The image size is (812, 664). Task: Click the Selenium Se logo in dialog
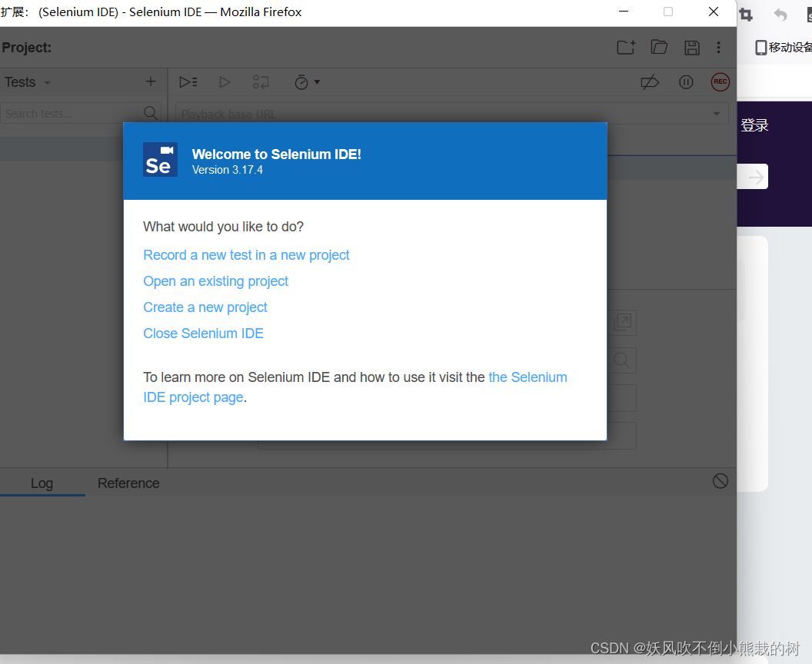point(160,159)
